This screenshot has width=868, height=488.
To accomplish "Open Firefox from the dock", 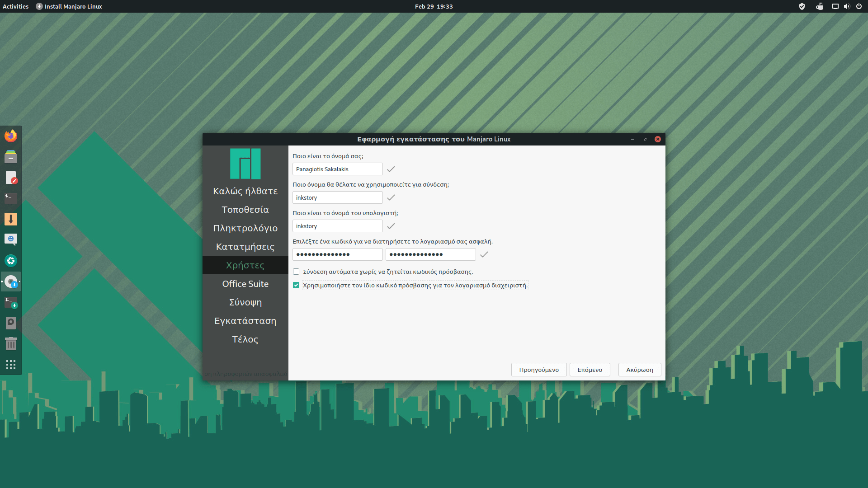I will pyautogui.click(x=11, y=136).
